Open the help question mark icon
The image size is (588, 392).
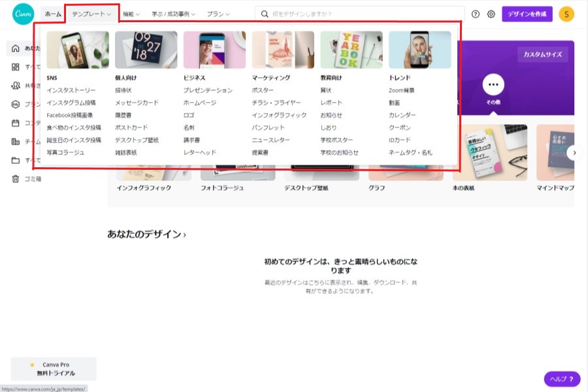475,14
